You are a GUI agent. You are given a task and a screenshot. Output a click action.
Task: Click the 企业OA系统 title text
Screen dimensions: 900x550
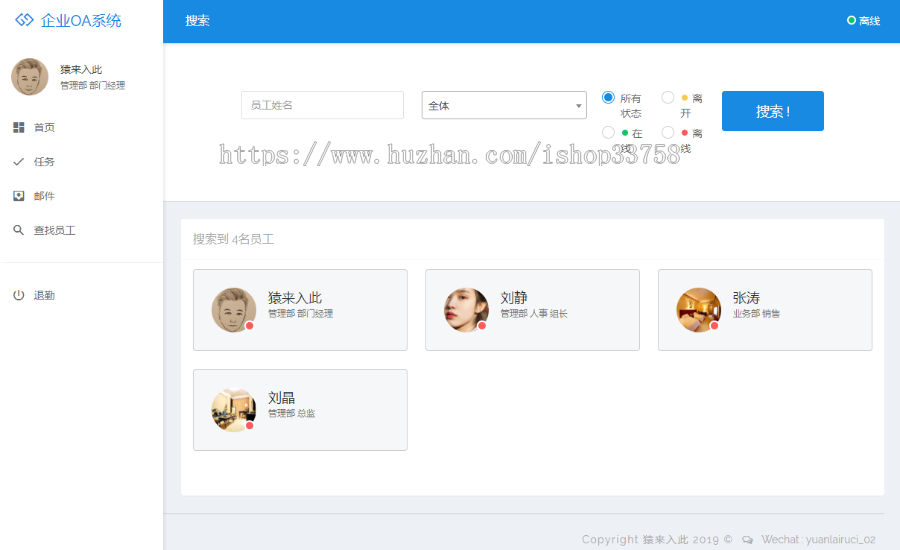tap(81, 21)
